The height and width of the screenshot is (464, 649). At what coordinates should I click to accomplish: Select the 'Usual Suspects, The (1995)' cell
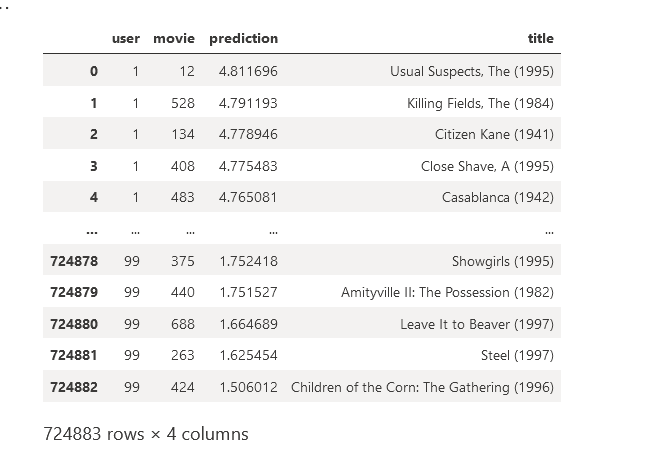tap(471, 72)
